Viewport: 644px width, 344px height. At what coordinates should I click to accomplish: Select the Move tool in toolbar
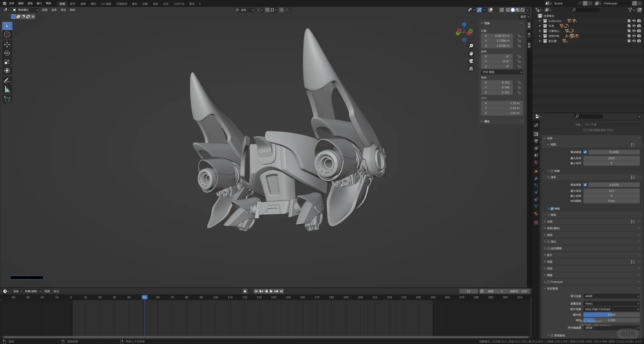click(x=7, y=45)
